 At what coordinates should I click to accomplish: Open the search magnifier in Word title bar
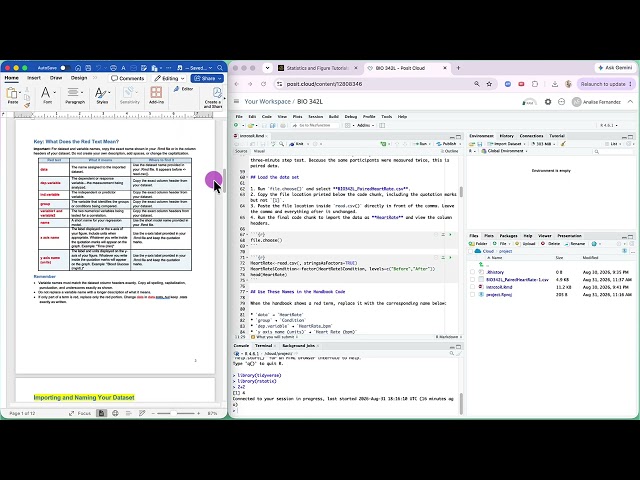pyautogui.click(x=220, y=68)
